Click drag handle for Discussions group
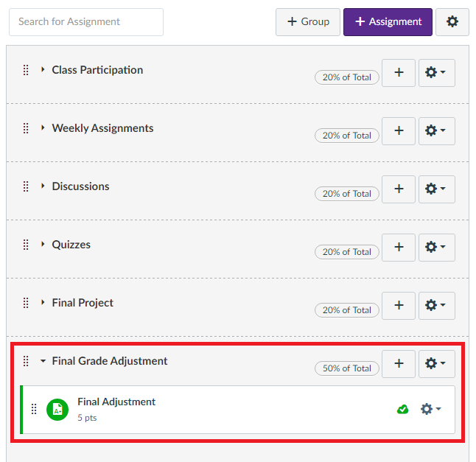 point(26,186)
